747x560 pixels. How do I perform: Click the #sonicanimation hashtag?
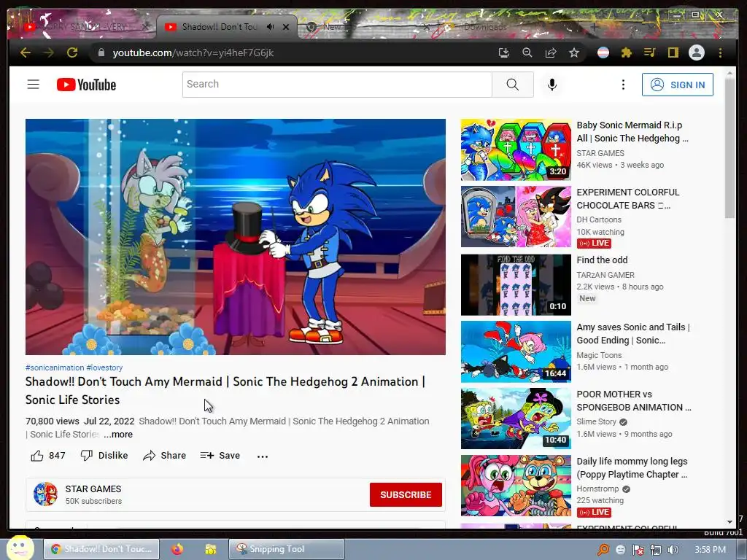coord(55,367)
